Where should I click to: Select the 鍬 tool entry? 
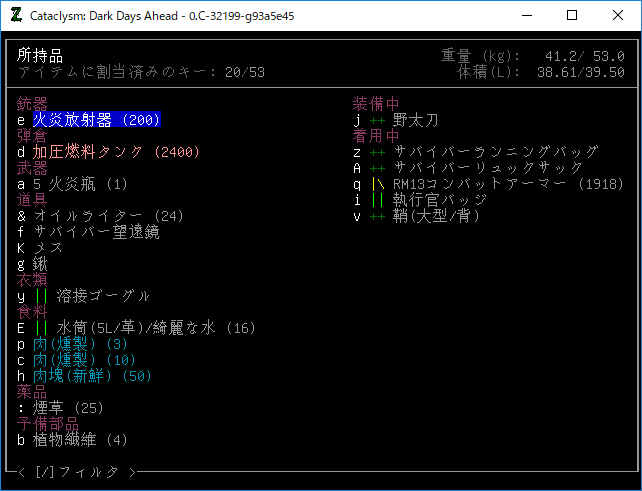point(41,264)
